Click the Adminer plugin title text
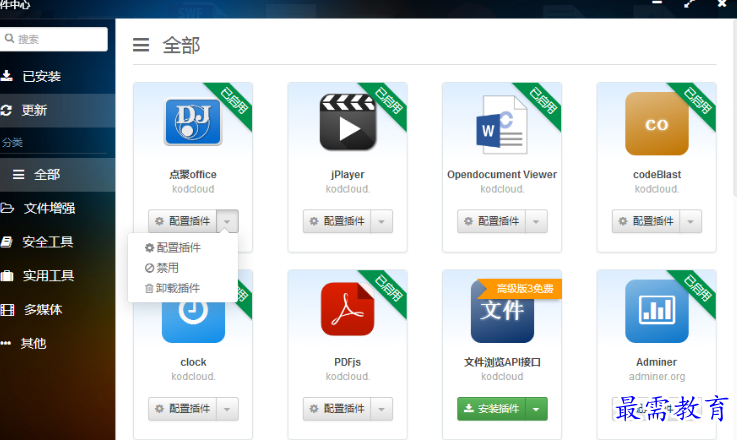 tap(657, 362)
